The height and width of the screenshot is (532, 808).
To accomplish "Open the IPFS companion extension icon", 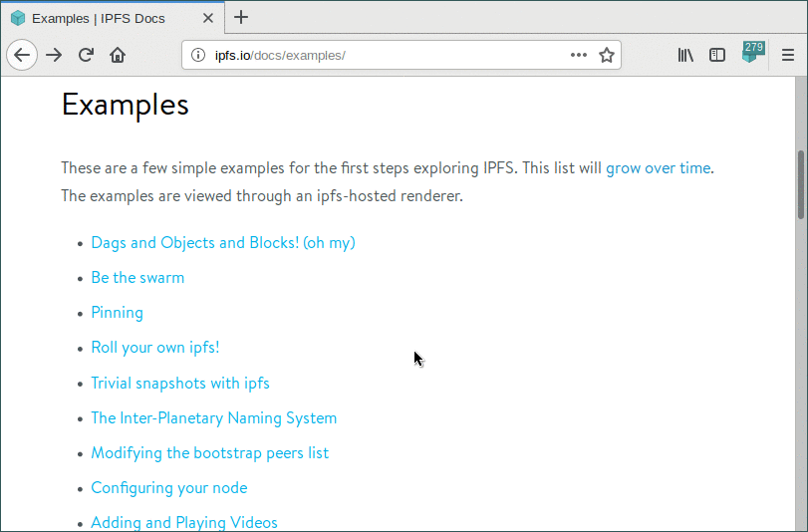I will [x=752, y=53].
